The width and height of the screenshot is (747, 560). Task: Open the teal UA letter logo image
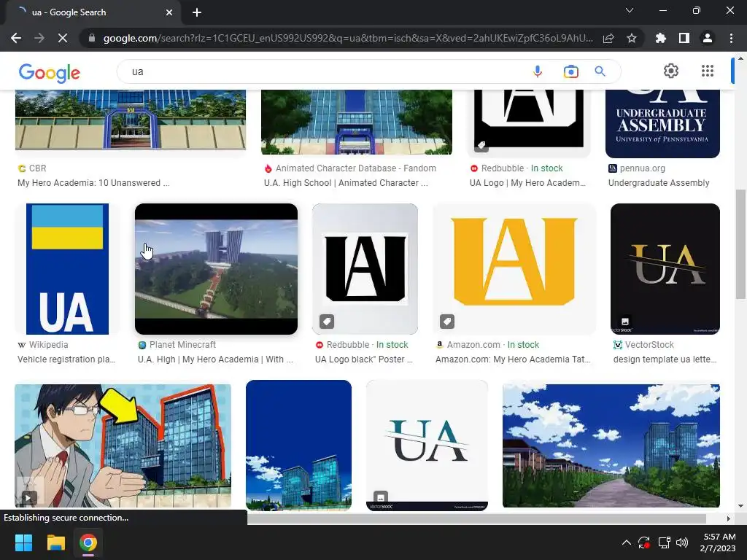click(x=427, y=446)
